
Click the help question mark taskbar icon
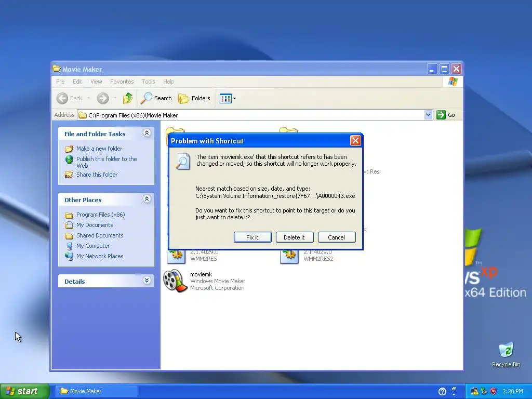tap(443, 392)
